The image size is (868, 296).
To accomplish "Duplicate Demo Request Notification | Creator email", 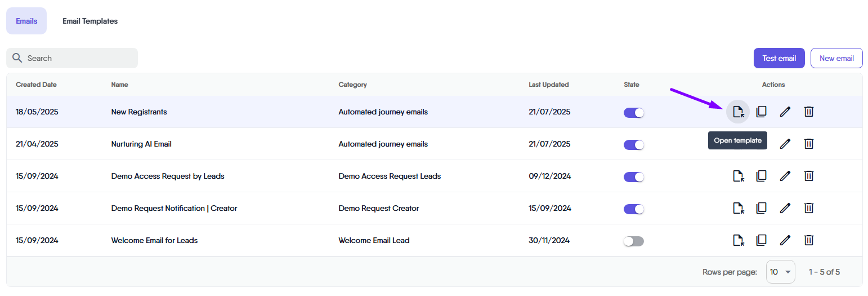I will tap(761, 208).
